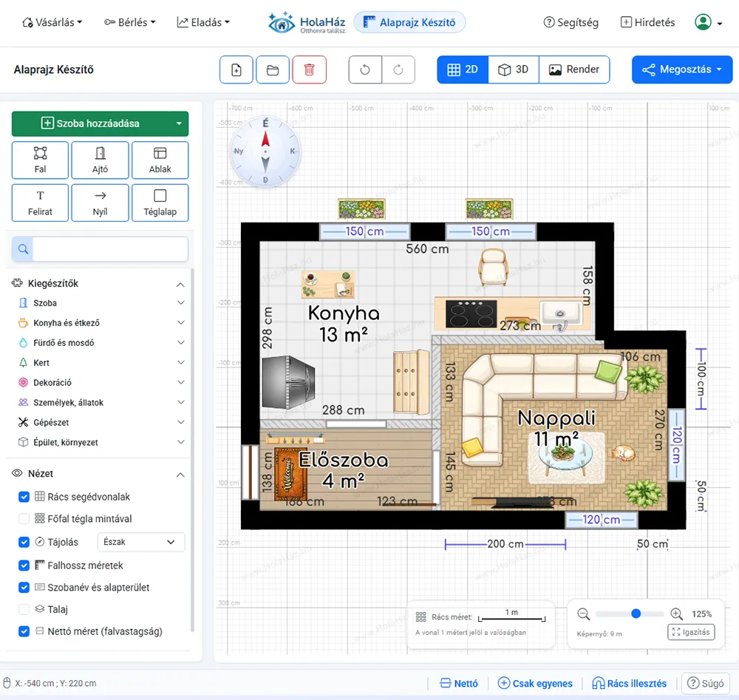The width and height of the screenshot is (739, 700).
Task: Click the zoom in magnifier icon
Action: 676,614
